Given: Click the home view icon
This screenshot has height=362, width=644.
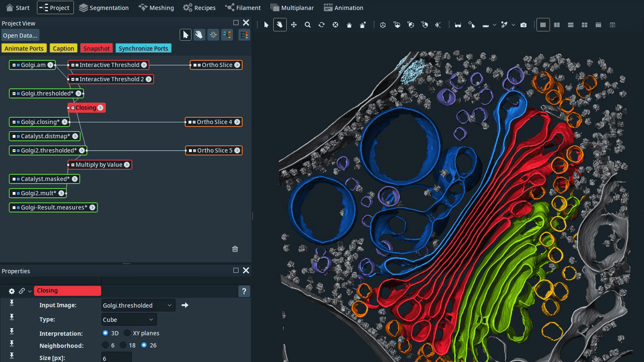Looking at the screenshot, I should 349,25.
